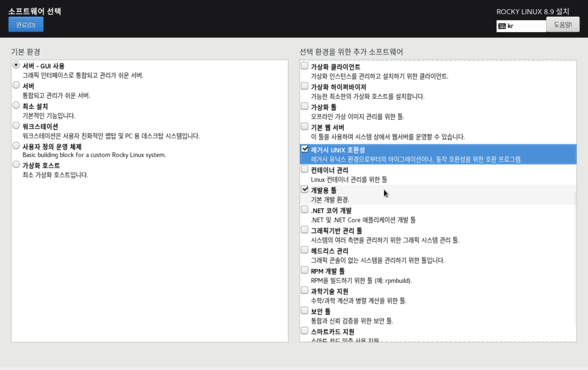Uncheck the 레거시 UNIX 호환성 checkbox
Viewport: 588px width, 370px height.
[304, 149]
